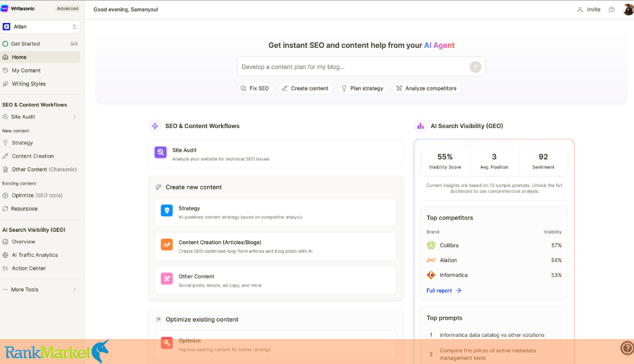Click the Advanced plan badge
634x364 pixels.
pos(67,9)
